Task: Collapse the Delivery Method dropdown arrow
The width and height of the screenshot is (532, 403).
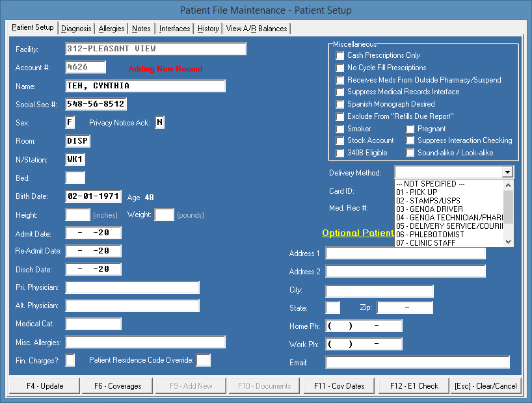Action: [507, 172]
